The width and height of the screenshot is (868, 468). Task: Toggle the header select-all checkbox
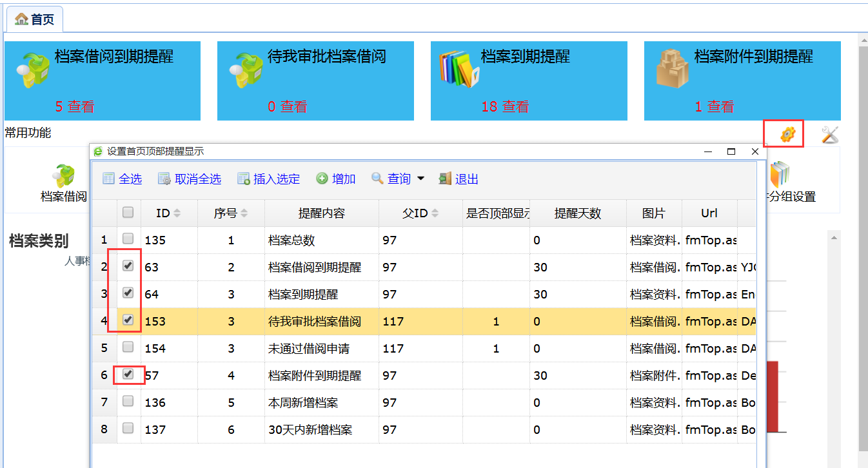[x=128, y=212]
